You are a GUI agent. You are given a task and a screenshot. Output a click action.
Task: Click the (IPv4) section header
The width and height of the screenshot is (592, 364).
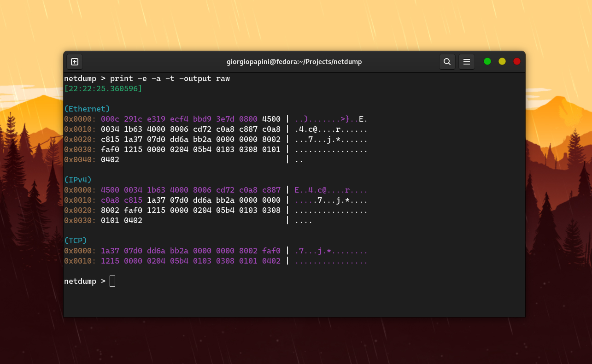[78, 180]
